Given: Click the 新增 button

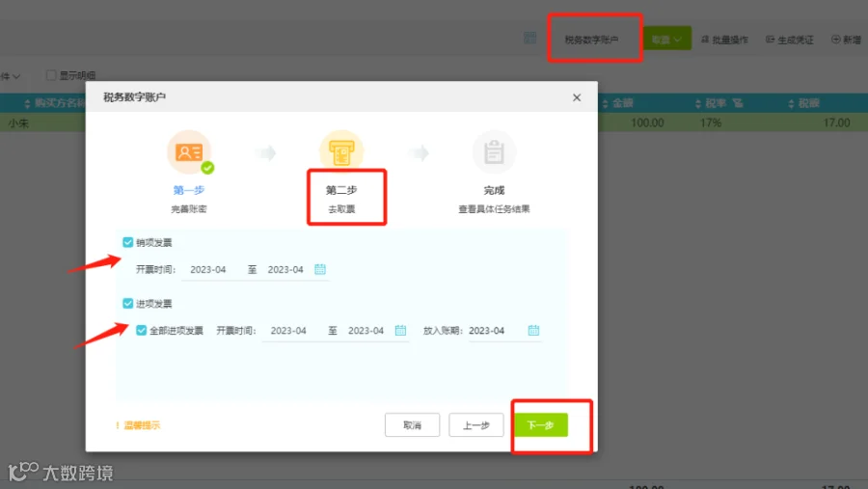Looking at the screenshot, I should coord(847,40).
